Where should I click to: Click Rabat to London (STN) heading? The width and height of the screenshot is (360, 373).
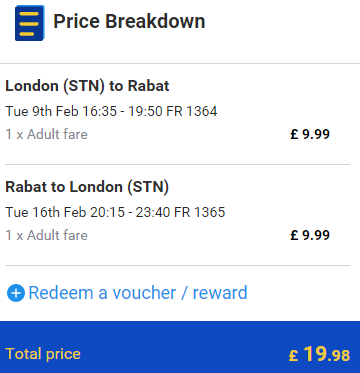(x=87, y=187)
